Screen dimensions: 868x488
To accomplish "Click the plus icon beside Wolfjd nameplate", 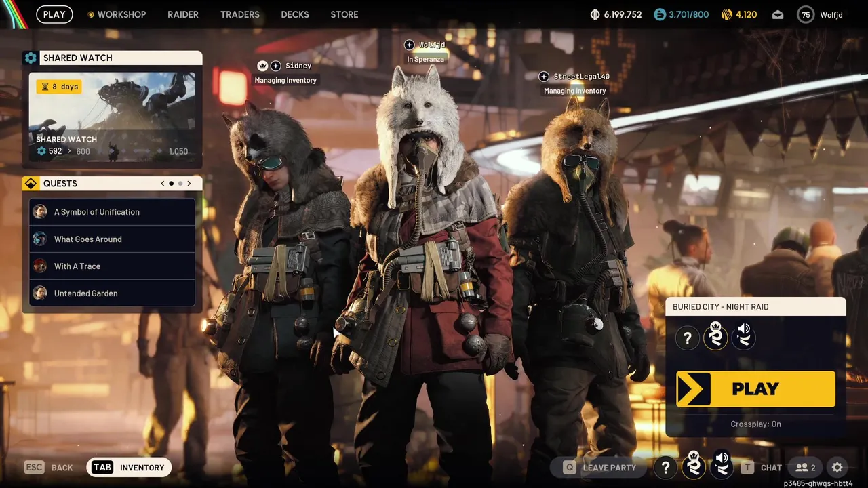I will (409, 45).
